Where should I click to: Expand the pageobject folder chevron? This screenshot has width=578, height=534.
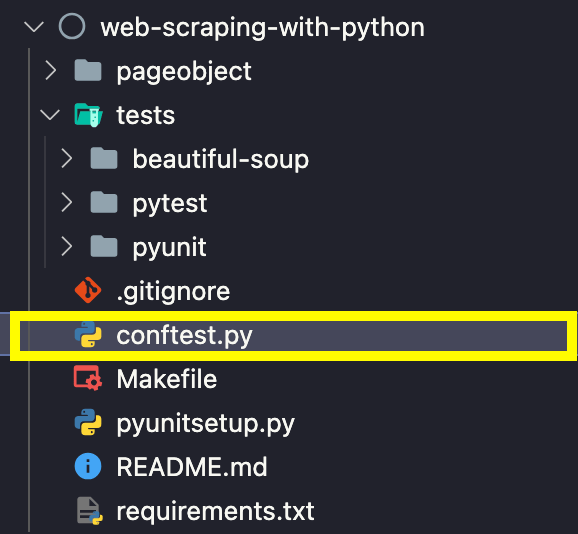(51, 71)
